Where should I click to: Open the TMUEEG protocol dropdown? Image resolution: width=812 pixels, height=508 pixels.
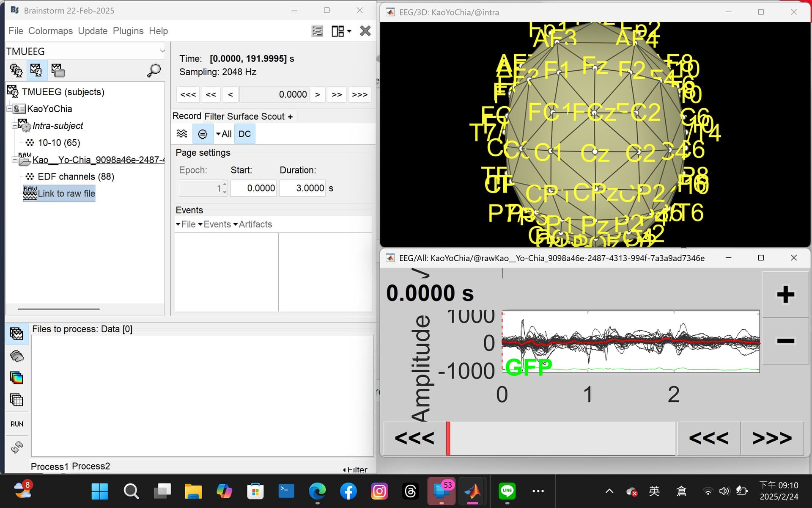tap(85, 51)
